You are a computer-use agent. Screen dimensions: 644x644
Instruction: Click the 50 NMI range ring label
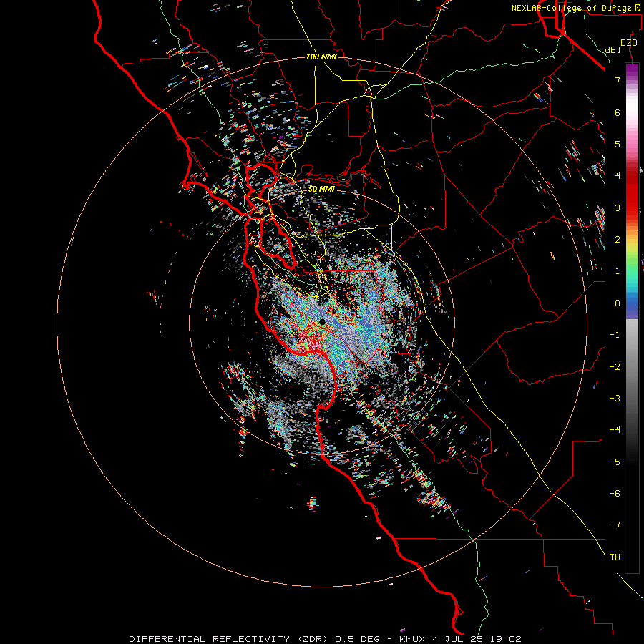321,189
